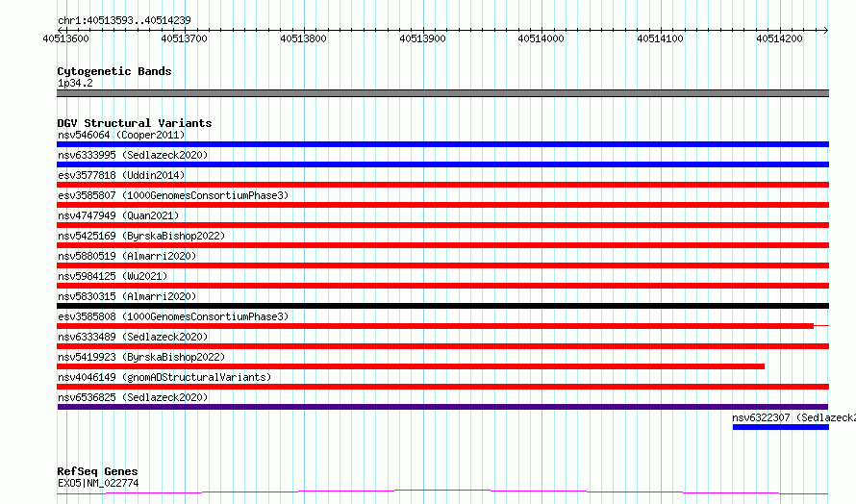Click the nsv546064 (Cooper2011) label
The width and height of the screenshot is (856, 504).
121,135
